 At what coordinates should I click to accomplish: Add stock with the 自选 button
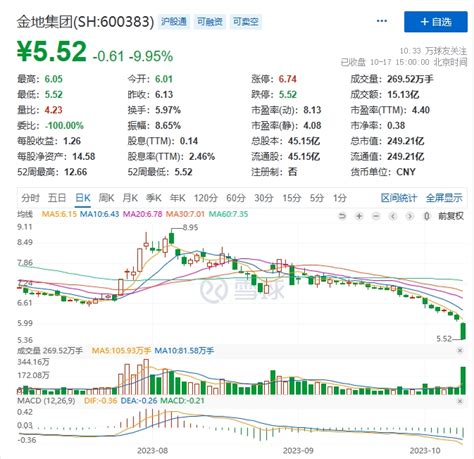coord(436,22)
